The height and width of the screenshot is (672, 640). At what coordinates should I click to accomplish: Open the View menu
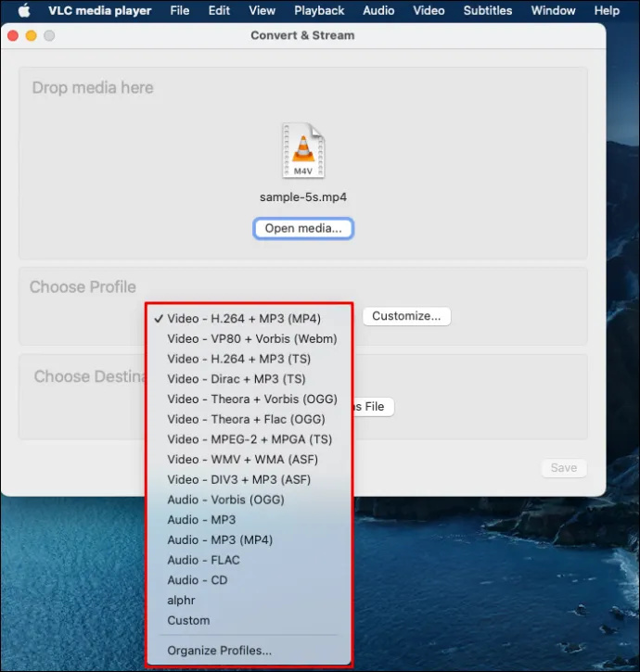[x=262, y=11]
